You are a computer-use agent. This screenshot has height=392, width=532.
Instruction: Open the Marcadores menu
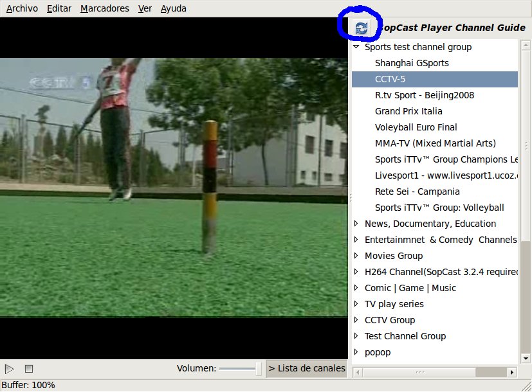tap(104, 8)
